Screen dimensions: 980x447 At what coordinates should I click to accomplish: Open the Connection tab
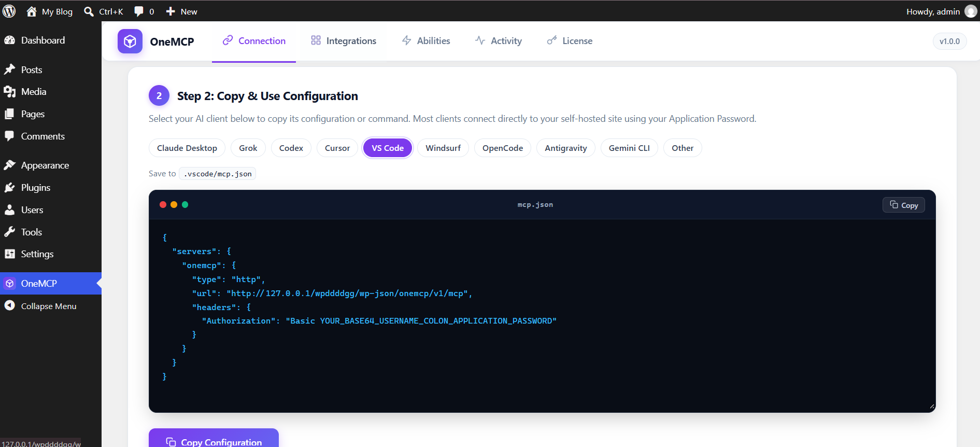[x=254, y=41]
